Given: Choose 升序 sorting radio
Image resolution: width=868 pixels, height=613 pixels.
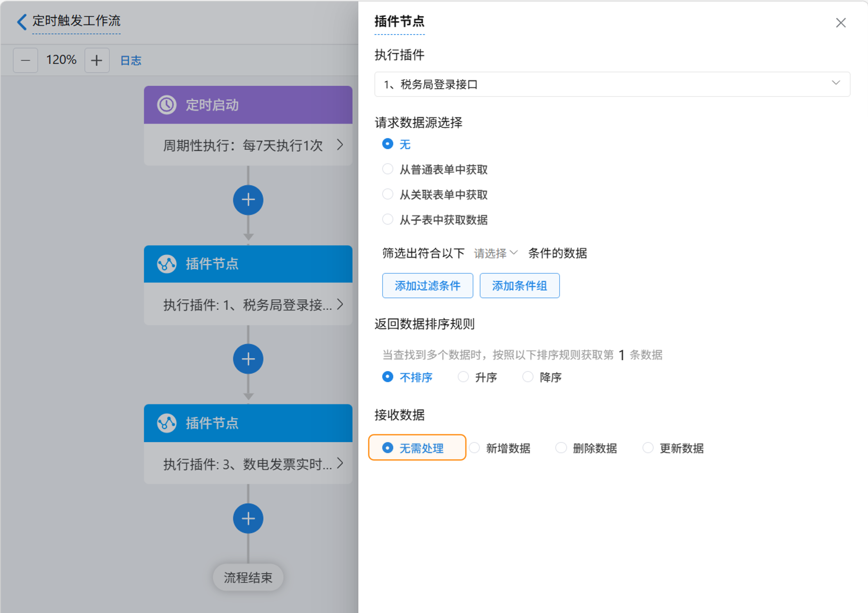Looking at the screenshot, I should click(x=463, y=377).
